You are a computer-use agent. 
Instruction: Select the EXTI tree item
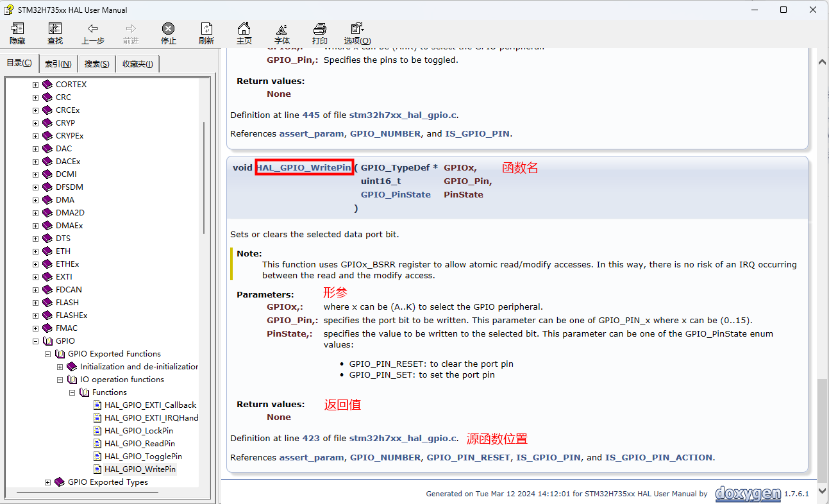click(64, 277)
